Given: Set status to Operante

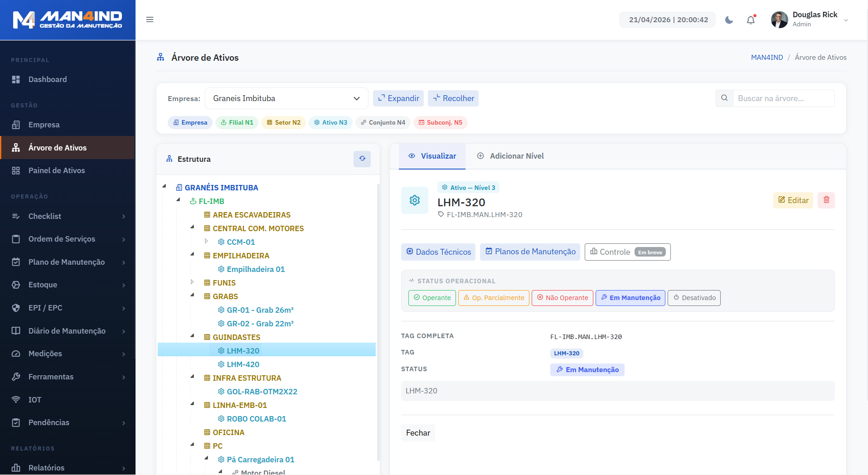Looking at the screenshot, I should [x=432, y=298].
